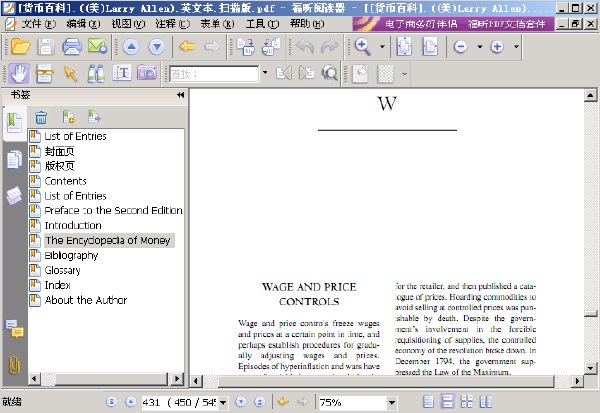Open the page number dropdown

223,402
